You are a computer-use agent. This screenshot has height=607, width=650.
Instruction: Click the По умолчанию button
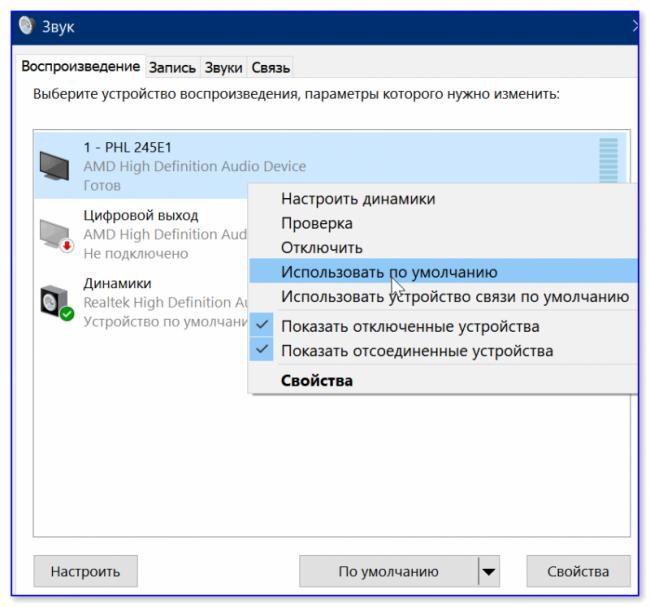point(388,571)
